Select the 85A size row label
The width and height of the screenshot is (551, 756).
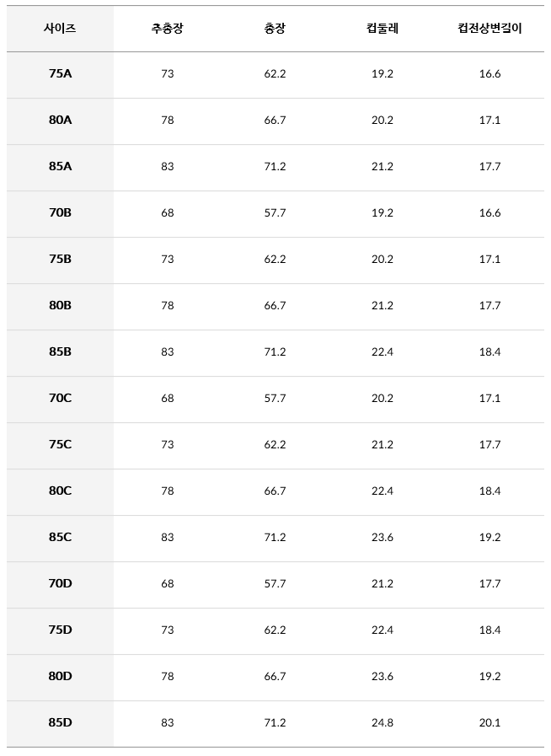pos(60,166)
